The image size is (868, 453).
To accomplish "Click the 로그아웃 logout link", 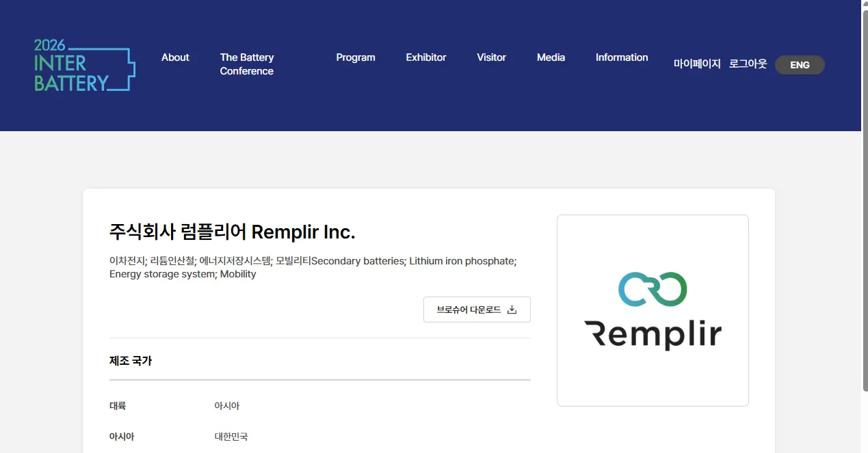I will [748, 64].
